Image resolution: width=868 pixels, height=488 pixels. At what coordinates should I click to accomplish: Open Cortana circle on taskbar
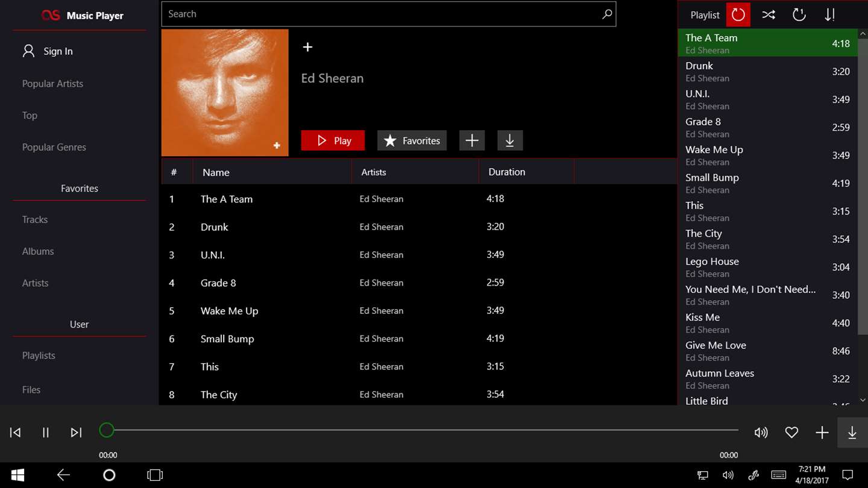click(x=109, y=475)
